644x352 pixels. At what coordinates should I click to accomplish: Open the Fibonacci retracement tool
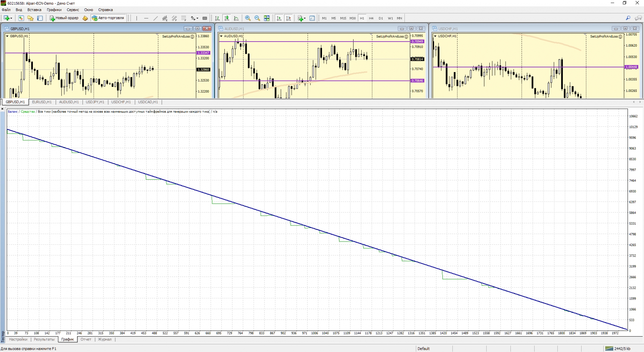click(184, 18)
